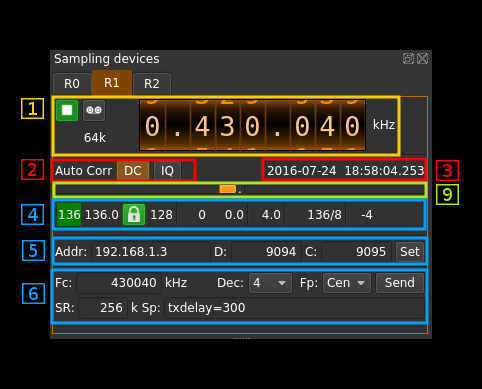The image size is (482, 389).
Task: Click the green lock status icon
Action: tap(134, 215)
